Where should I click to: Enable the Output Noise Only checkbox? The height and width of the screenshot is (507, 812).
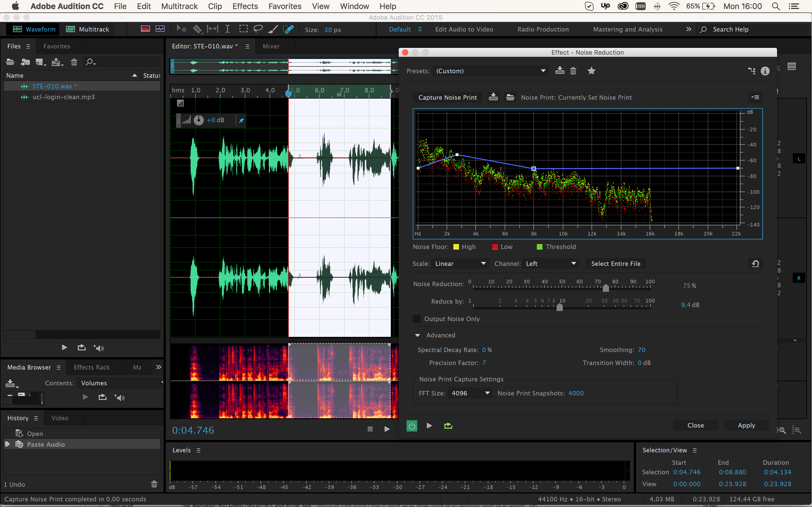pos(417,319)
